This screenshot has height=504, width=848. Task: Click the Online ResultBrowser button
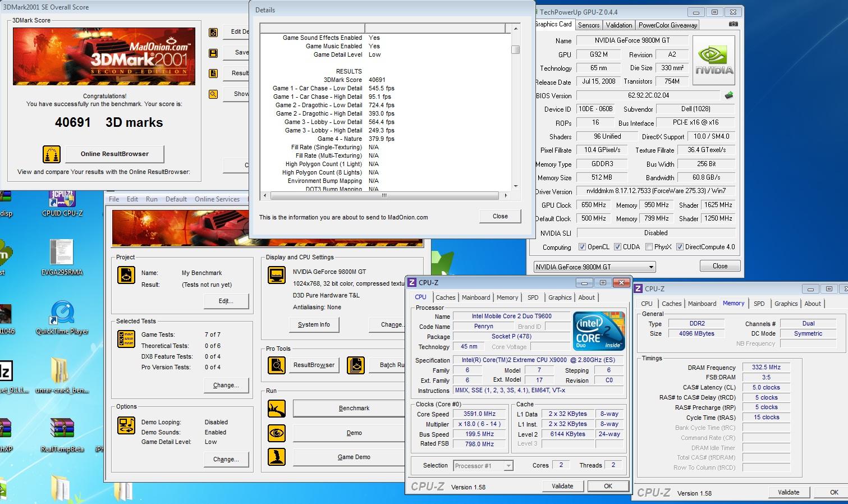[x=114, y=154]
